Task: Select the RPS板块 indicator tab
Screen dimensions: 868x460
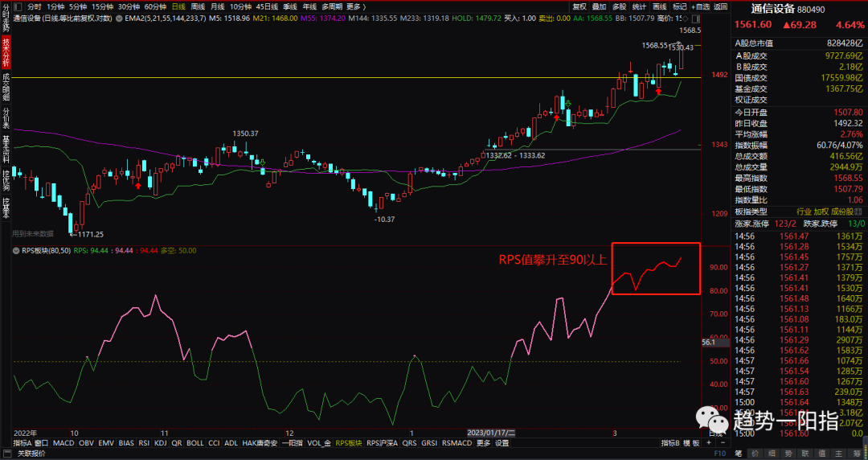Action: pos(349,443)
